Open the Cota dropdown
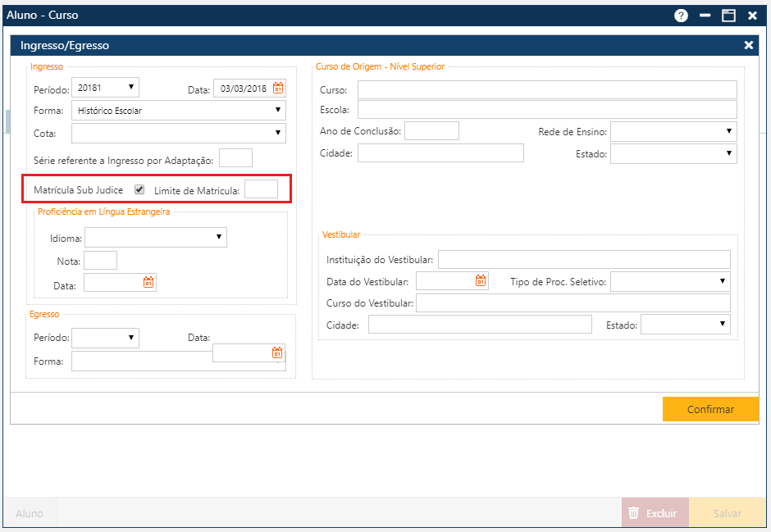This screenshot has height=532, width=771. point(178,133)
